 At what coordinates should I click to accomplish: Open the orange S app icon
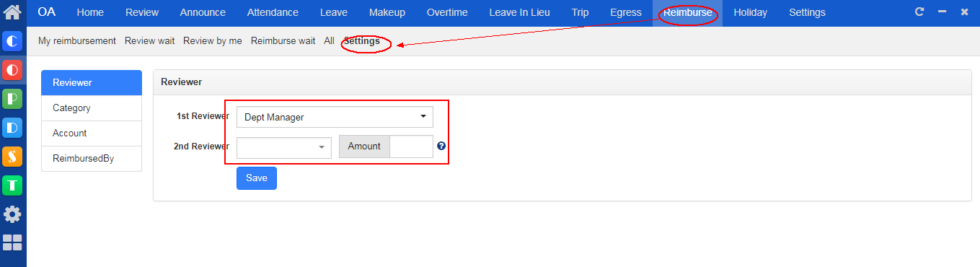[x=12, y=157]
